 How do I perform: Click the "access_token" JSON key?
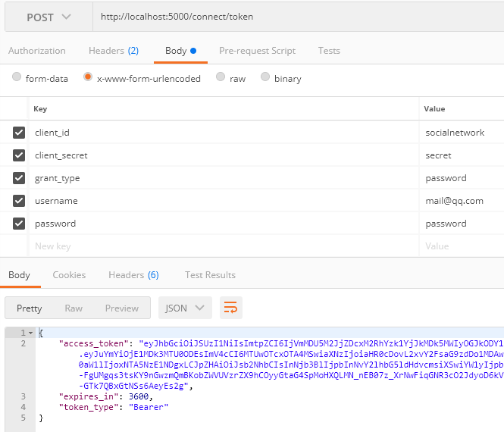coord(93,343)
